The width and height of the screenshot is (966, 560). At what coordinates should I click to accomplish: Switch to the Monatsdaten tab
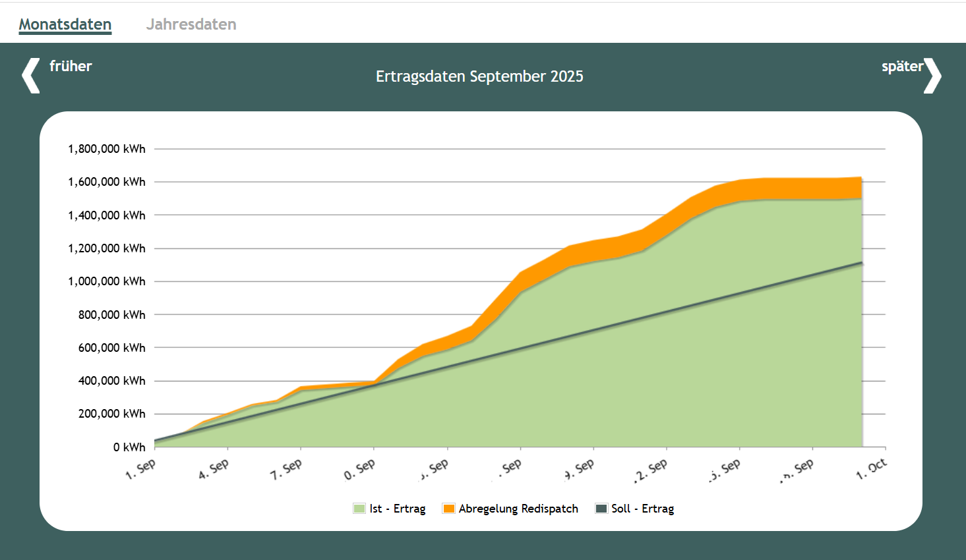(64, 24)
